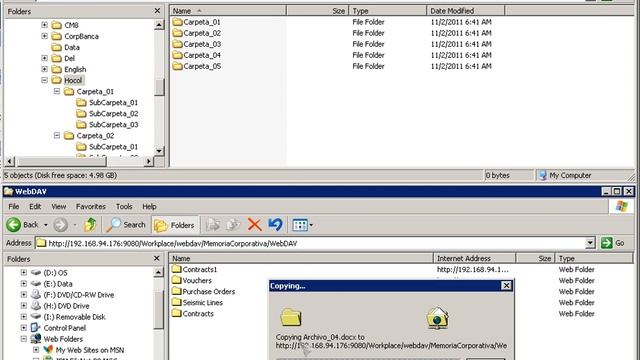
Task: Select Seismic Lines web folder icon
Action: [x=176, y=302]
